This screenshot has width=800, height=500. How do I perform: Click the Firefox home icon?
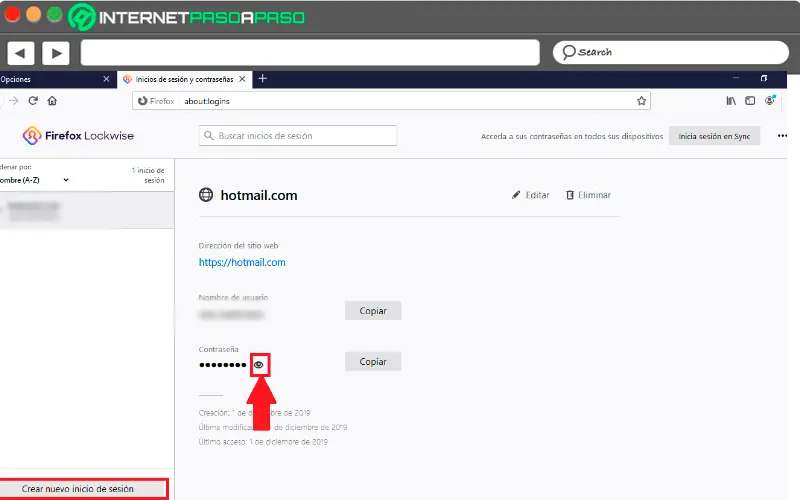(x=52, y=101)
